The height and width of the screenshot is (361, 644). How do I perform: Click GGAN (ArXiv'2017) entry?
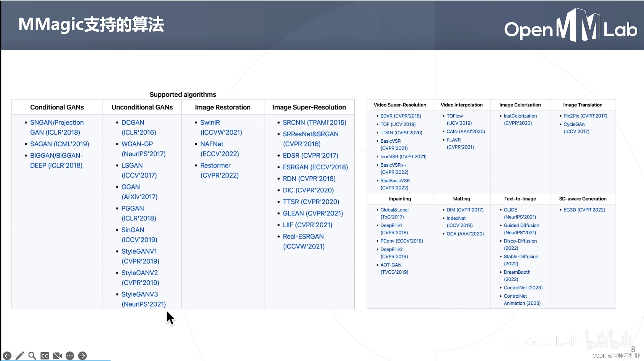[139, 192]
